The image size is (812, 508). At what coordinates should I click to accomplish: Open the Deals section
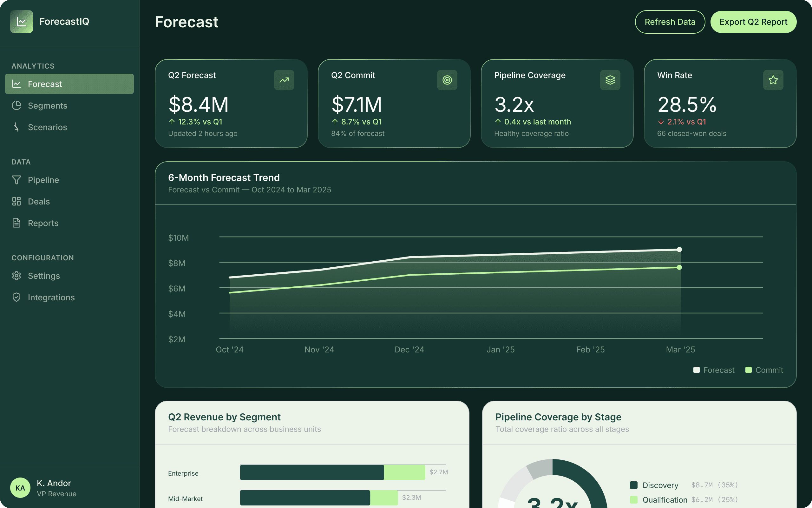69,201
